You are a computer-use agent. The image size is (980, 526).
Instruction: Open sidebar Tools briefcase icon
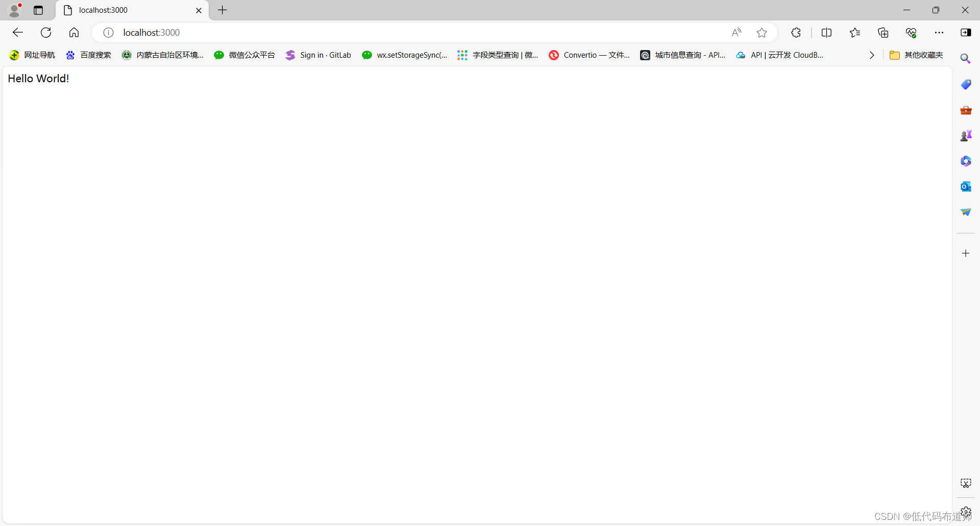[966, 110]
